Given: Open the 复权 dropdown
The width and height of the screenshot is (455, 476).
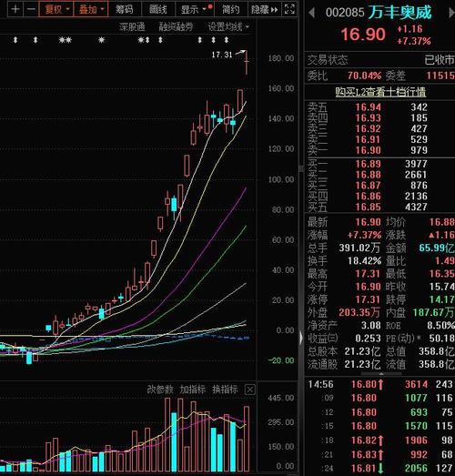Looking at the screenshot, I should 56,10.
